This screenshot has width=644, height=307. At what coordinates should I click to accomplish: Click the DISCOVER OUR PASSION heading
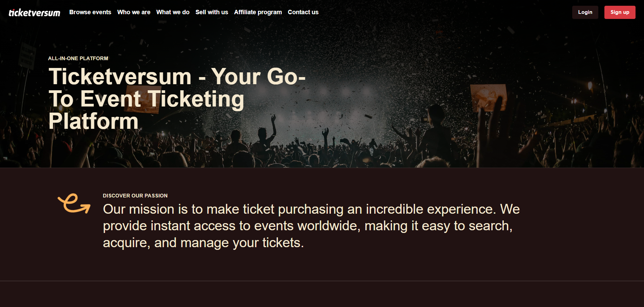135,195
